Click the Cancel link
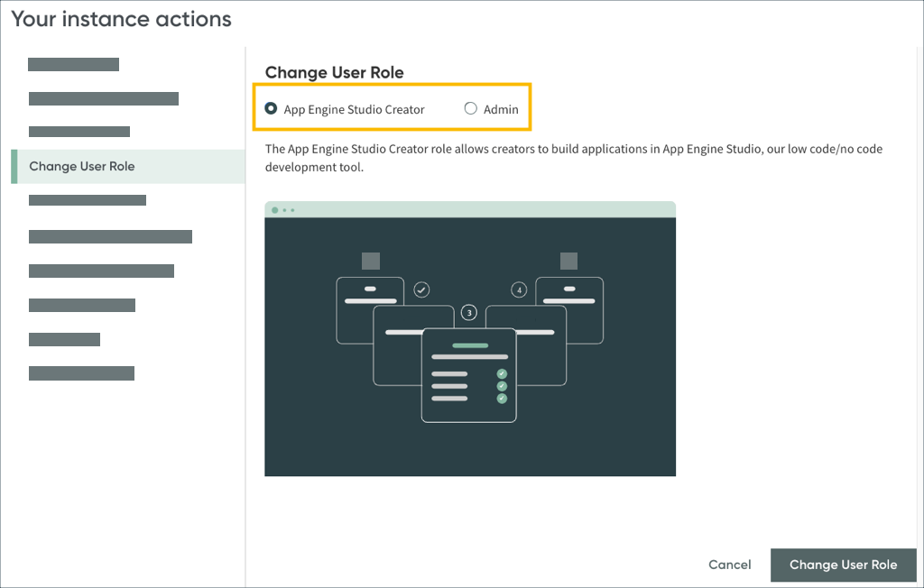The width and height of the screenshot is (924, 588). point(729,565)
